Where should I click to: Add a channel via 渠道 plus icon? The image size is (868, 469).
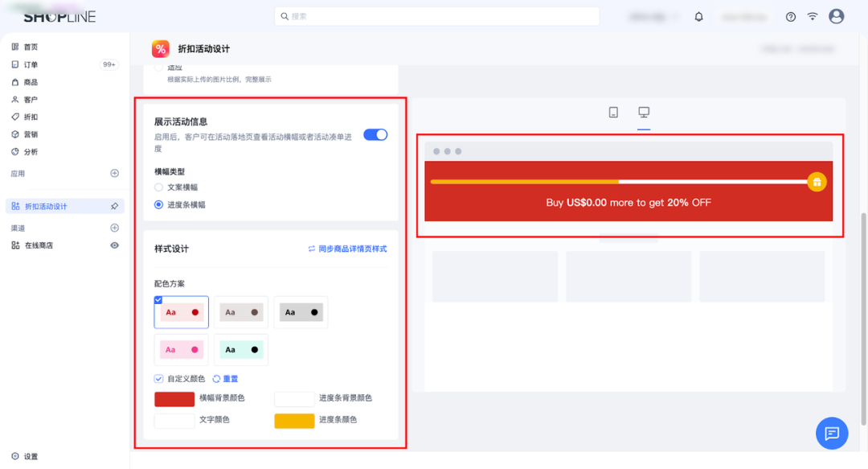[x=115, y=228]
